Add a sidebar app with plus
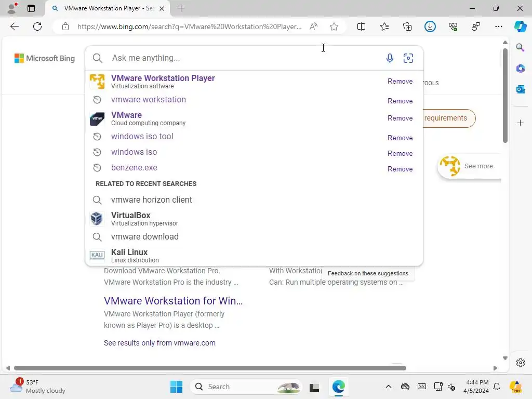 pyautogui.click(x=520, y=123)
